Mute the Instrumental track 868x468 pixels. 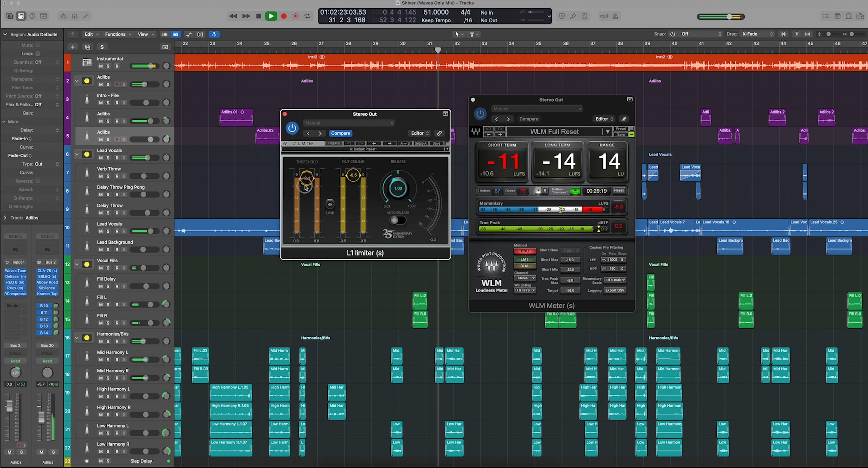100,66
